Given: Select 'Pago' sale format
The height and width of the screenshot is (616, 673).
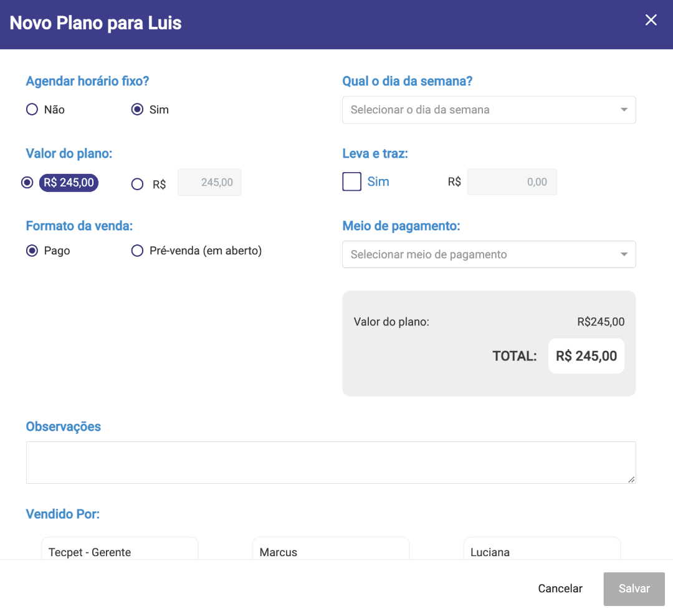Looking at the screenshot, I should pyautogui.click(x=32, y=251).
